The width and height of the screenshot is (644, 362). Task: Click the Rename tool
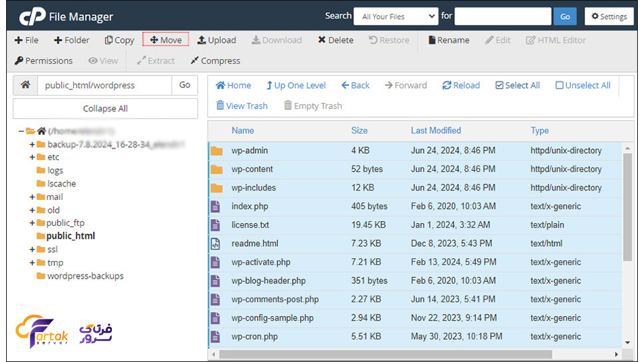448,40
